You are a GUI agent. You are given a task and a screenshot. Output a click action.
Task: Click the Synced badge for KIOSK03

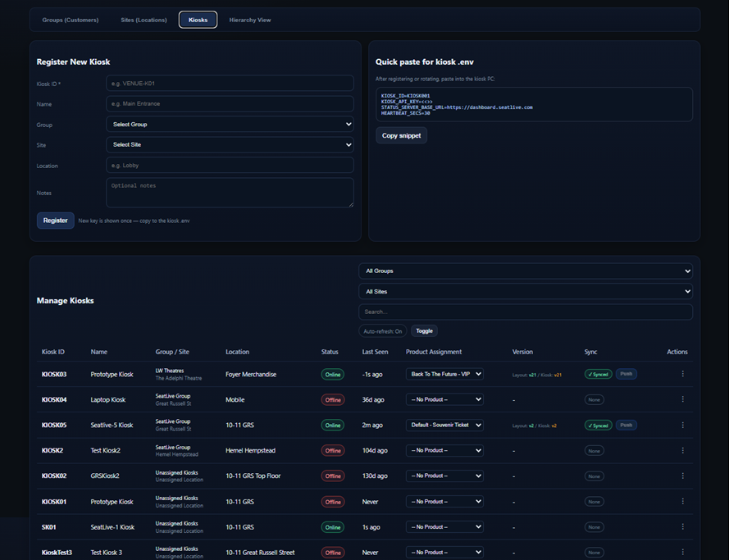598,374
